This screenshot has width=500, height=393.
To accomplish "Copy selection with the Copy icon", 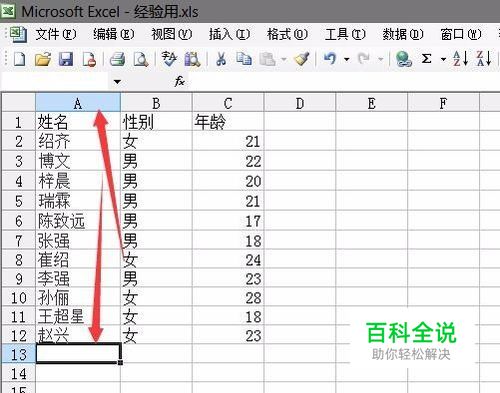I will pyautogui.click(x=244, y=59).
